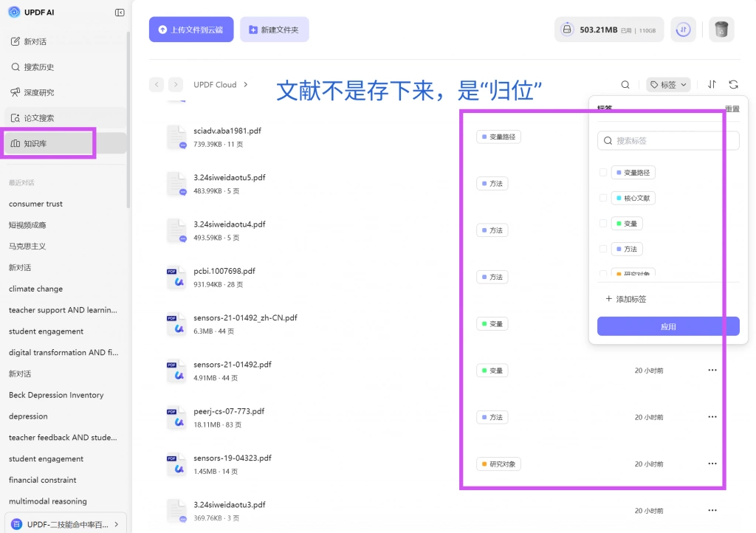Open file sensors-21-01492_zh-CN.pdf
Screen dimensions: 756x533
pyautogui.click(x=245, y=317)
